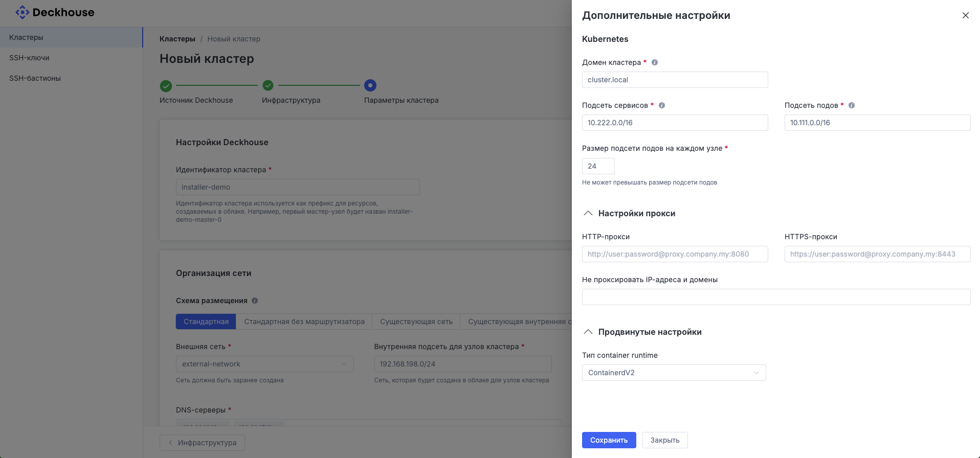The height and width of the screenshot is (458, 980).
Task: Click current step icon Параметры кластера
Action: (370, 85)
